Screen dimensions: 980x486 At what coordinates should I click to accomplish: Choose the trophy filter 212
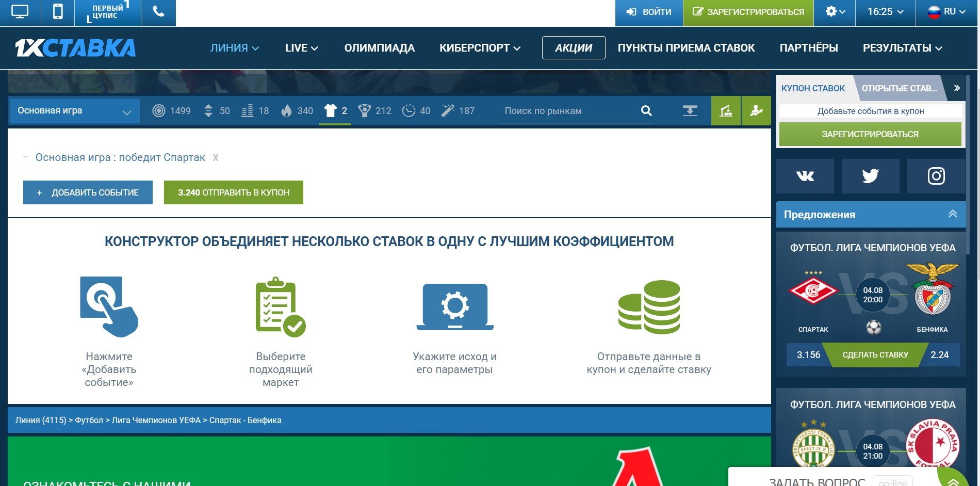coord(374,110)
